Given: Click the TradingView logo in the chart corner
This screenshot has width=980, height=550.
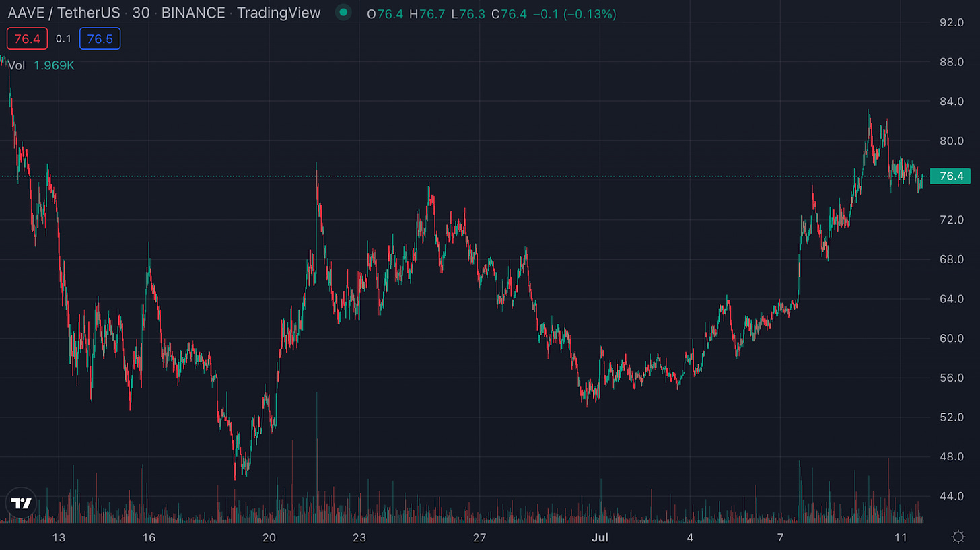Looking at the screenshot, I should 21,503.
